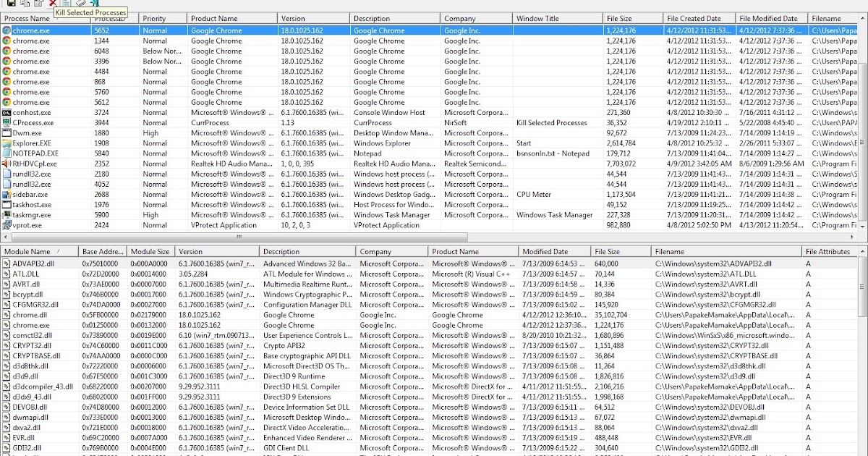Click the red X Kill Processes toolbar icon
Viewport: 868px width, 456px height.
pyautogui.click(x=53, y=3)
